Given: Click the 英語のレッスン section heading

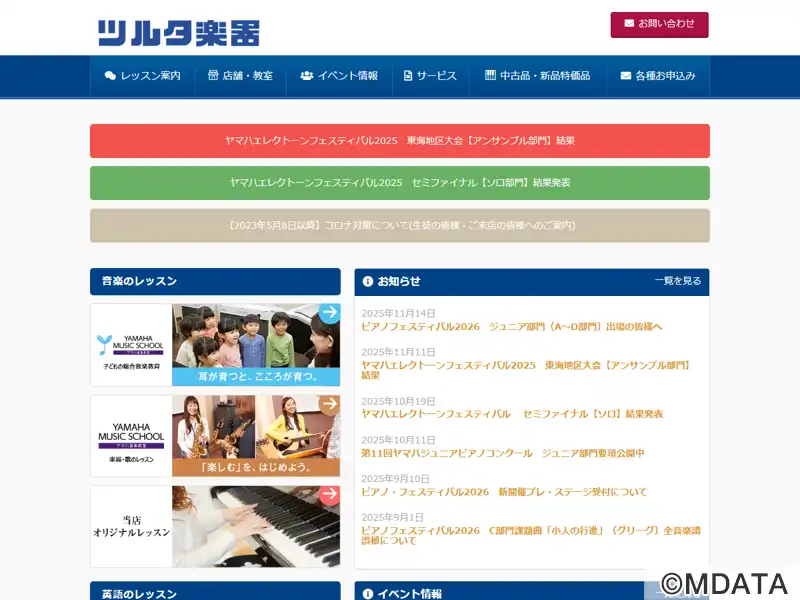Looking at the screenshot, I should 215,591.
